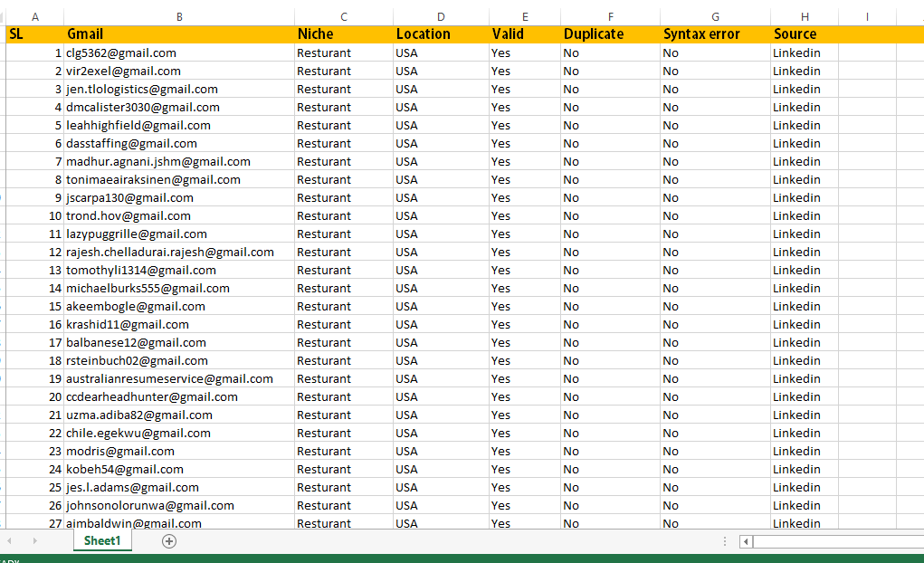Viewport: 924px width, 563px height.
Task: Click the next sheet navigation arrow
Action: click(x=35, y=541)
